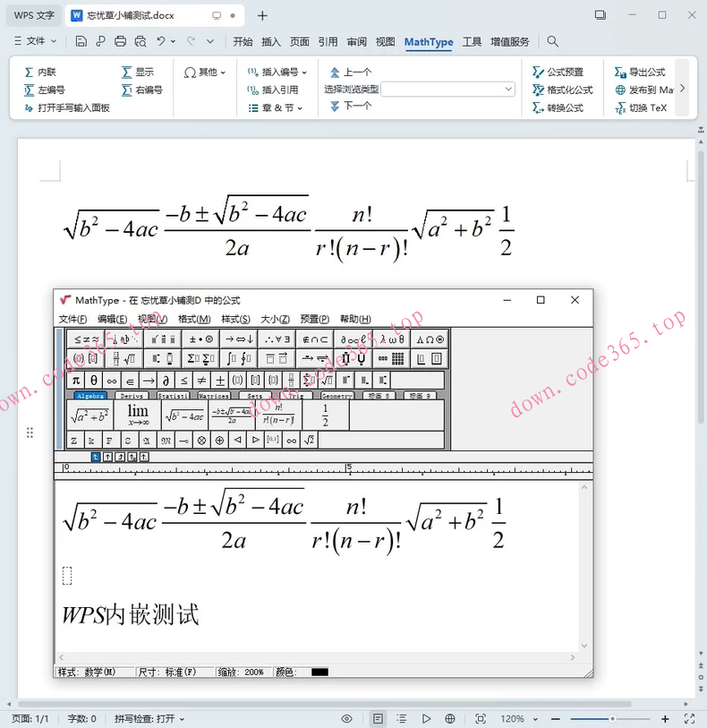Open the summation templates palette
Image resolution: width=707 pixels, height=728 pixels.
click(200, 358)
